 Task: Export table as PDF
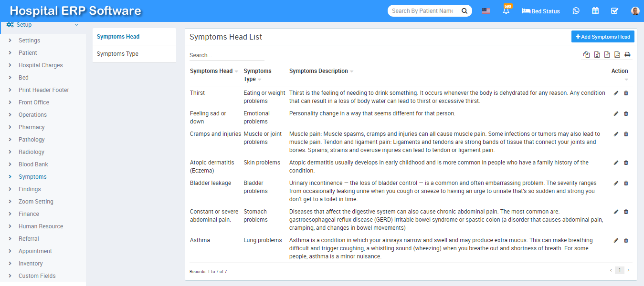coord(617,55)
